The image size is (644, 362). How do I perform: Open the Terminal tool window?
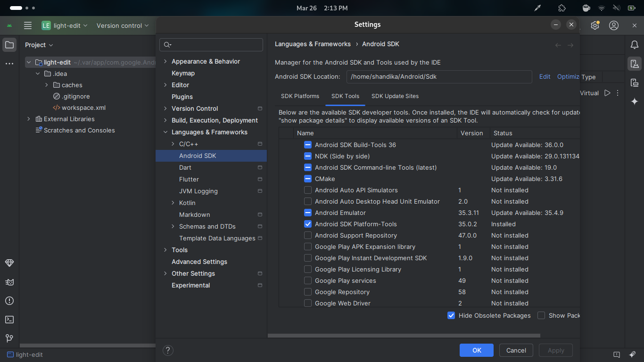coord(9,320)
